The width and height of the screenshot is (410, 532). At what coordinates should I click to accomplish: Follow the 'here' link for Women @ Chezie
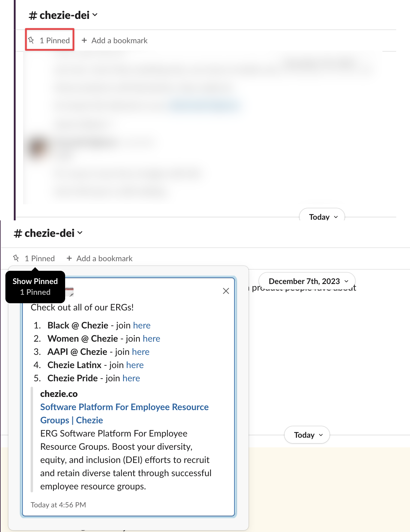[151, 339]
